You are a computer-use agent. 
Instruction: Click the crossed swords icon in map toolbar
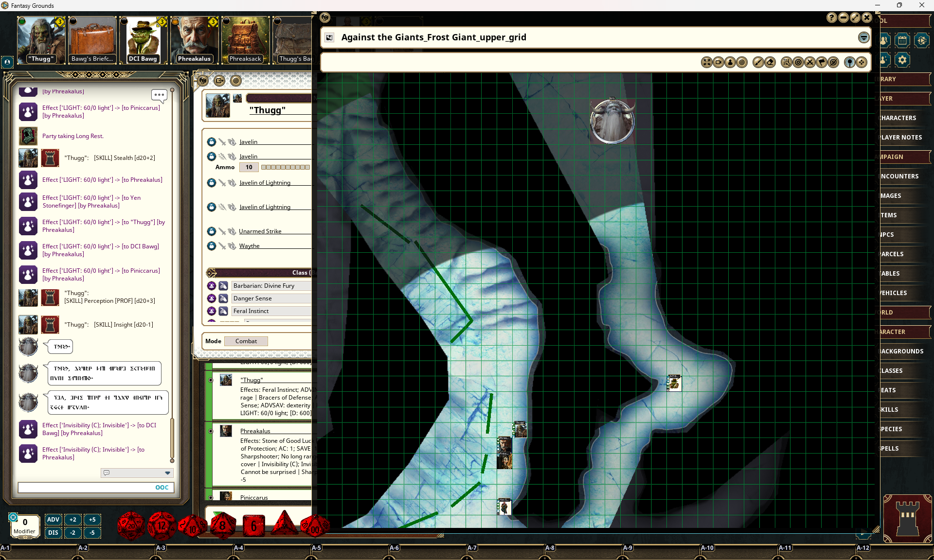[x=810, y=62]
